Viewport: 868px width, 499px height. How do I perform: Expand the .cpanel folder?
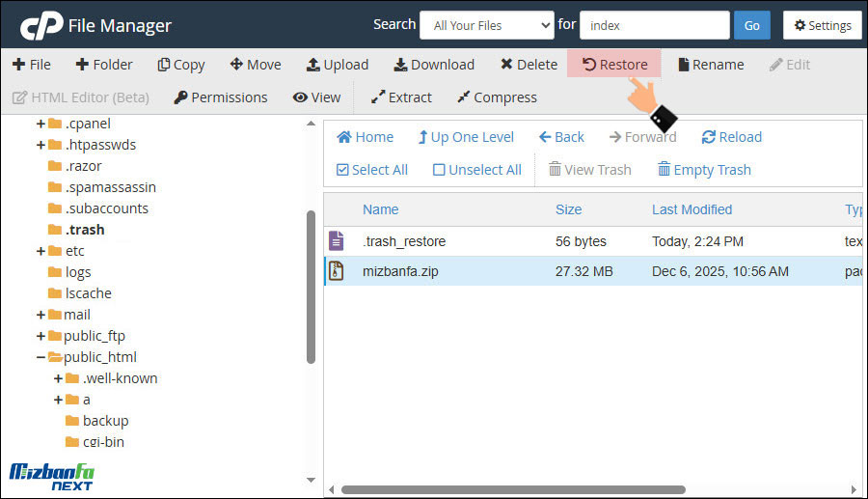[41, 124]
